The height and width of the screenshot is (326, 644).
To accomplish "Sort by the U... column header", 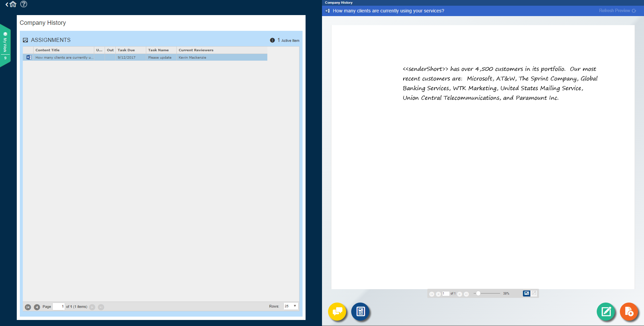I will [x=99, y=50].
